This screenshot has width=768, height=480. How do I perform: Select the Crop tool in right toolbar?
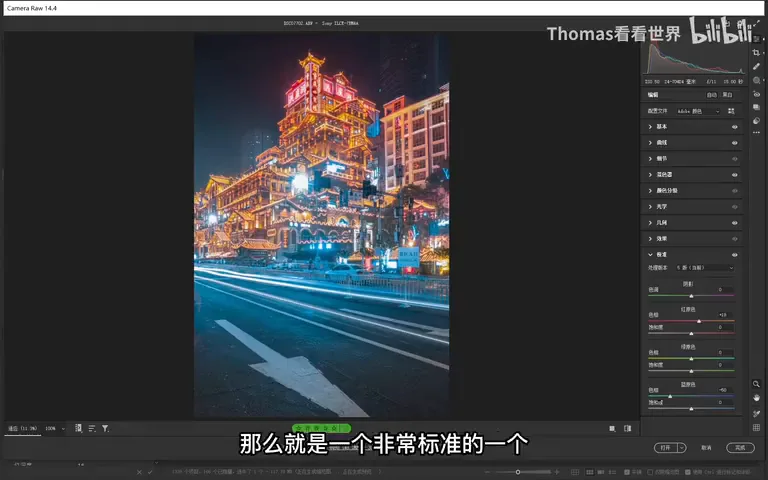tap(756, 52)
